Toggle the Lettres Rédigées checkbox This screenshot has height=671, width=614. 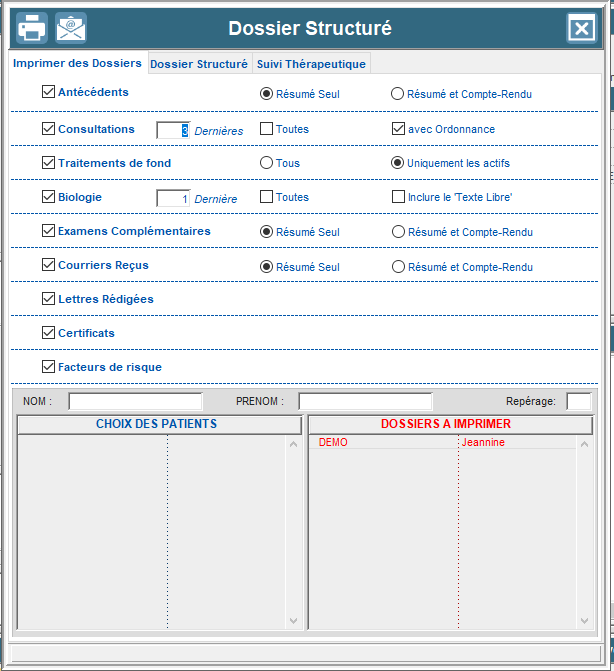coord(48,298)
